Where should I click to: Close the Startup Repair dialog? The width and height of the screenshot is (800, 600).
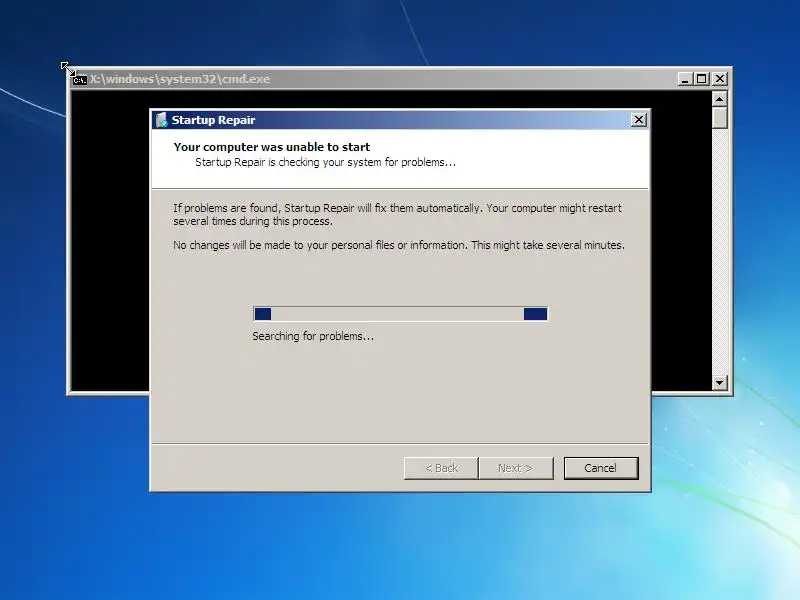638,120
